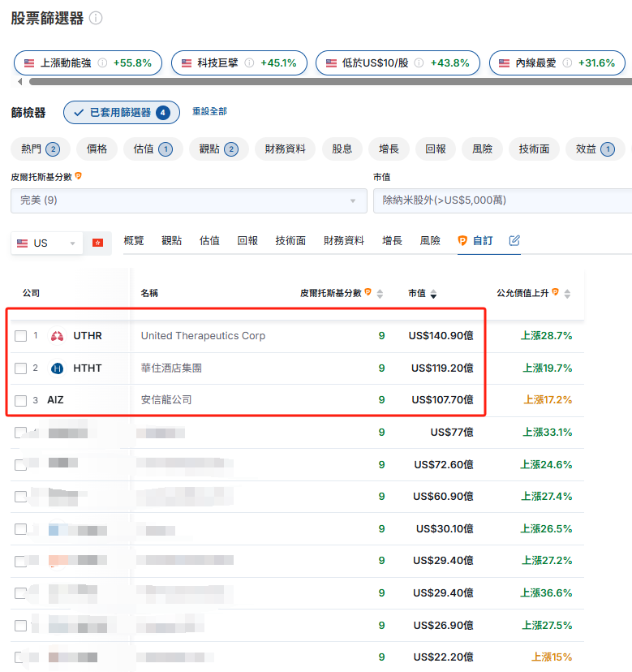
Task: Open the UTHR ticker link
Action: (x=88, y=335)
